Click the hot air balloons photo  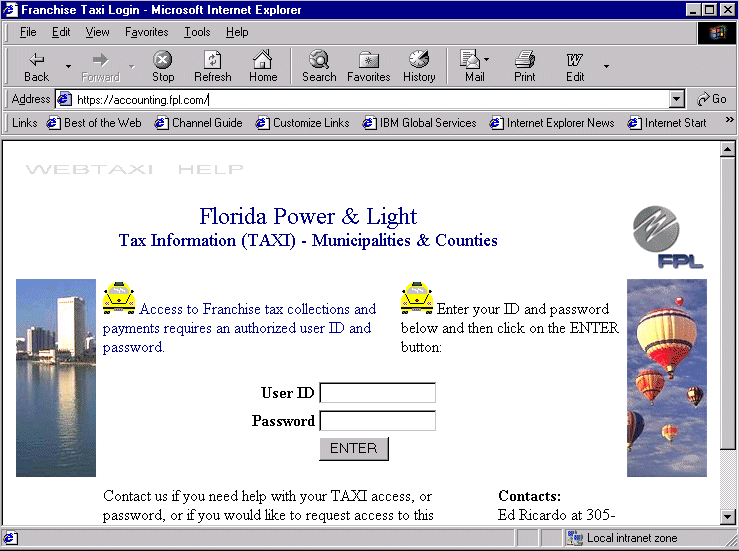pyautogui.click(x=666, y=378)
